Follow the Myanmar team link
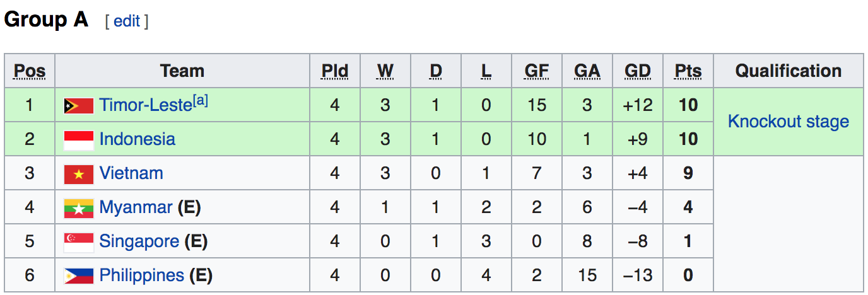Viewport: 868px width, 295px height. click(x=136, y=207)
